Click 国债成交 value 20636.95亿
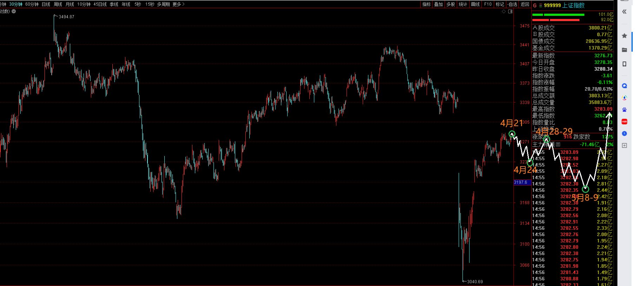644x286 pixels. (599, 41)
